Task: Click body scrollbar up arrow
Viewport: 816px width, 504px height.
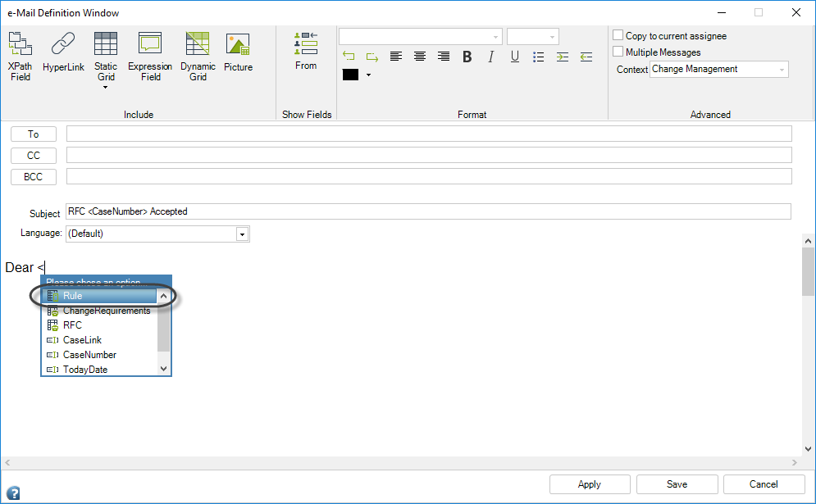Action: pyautogui.click(x=808, y=241)
